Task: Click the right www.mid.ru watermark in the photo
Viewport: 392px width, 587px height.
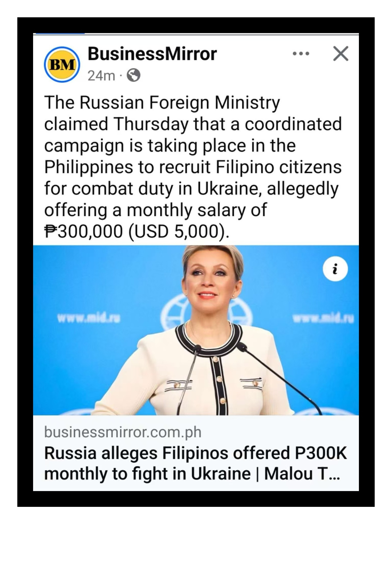Action: coord(323,318)
